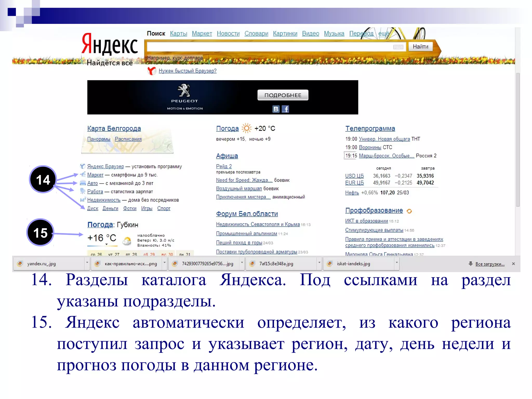Click the download arrow icon near Все загрузки

470,264
